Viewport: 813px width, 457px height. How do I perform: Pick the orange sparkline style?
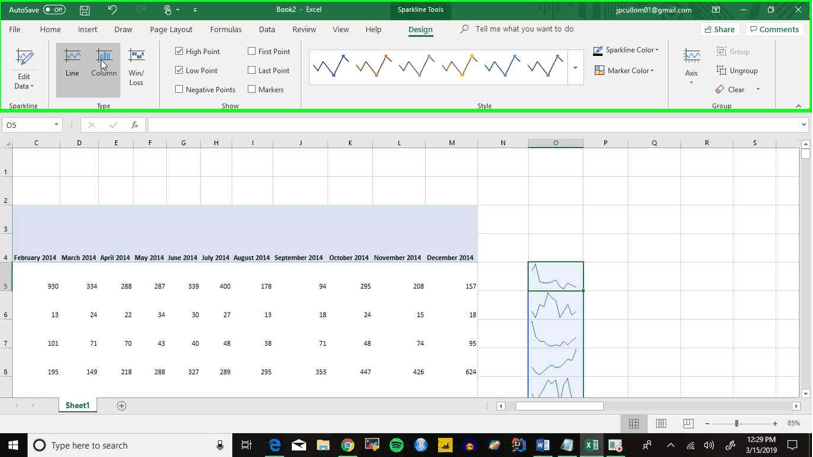pyautogui.click(x=374, y=67)
